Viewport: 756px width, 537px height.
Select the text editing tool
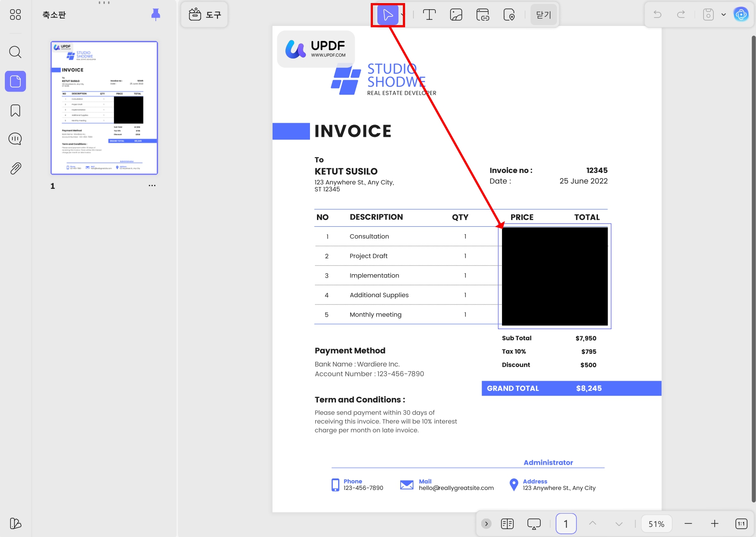(x=429, y=15)
